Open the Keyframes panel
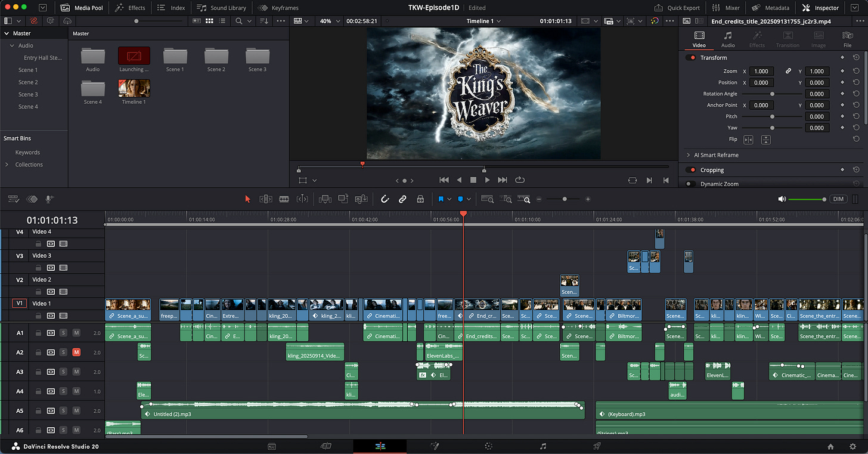The height and width of the screenshot is (454, 868). [x=278, y=8]
